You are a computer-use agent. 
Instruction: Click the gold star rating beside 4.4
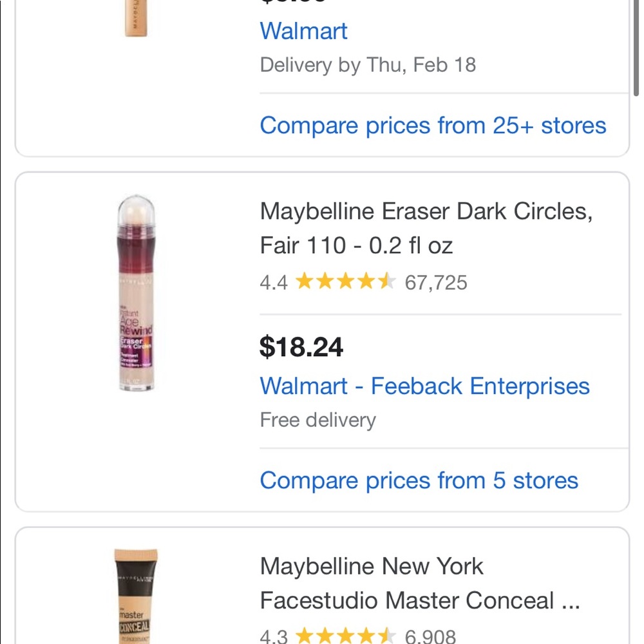coord(345,281)
